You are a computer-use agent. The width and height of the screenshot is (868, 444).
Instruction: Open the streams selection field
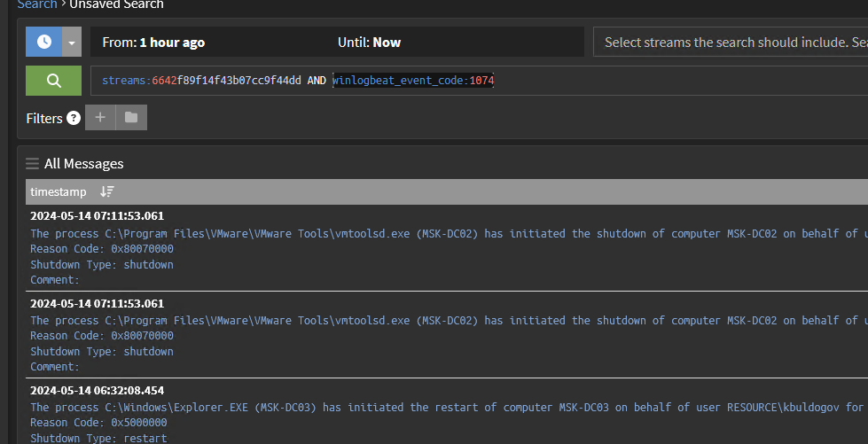[x=731, y=42]
